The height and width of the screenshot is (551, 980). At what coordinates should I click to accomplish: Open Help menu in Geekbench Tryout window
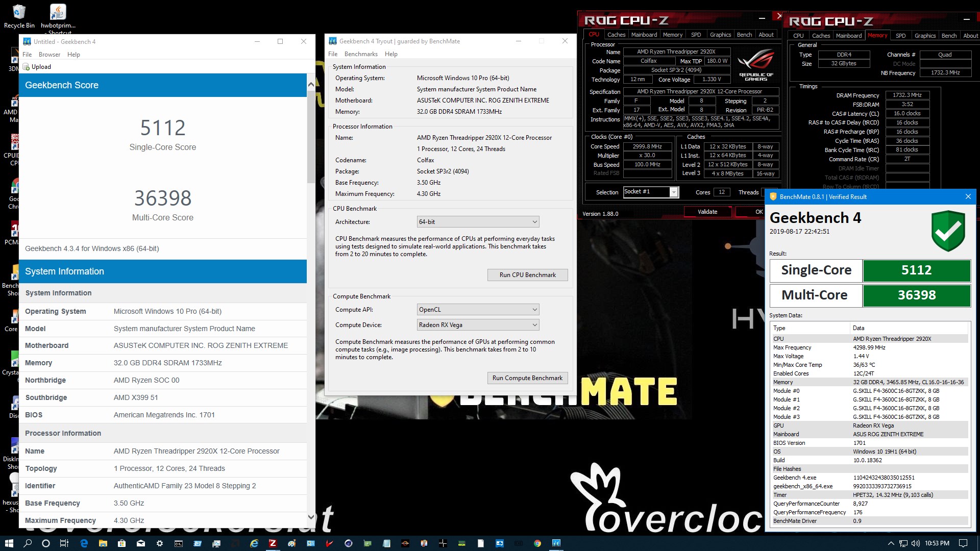(x=391, y=54)
